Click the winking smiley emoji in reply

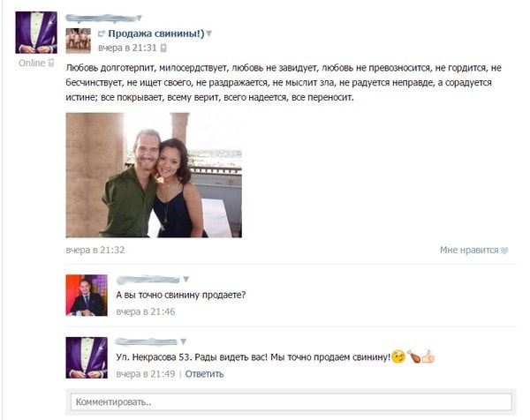coord(398,356)
